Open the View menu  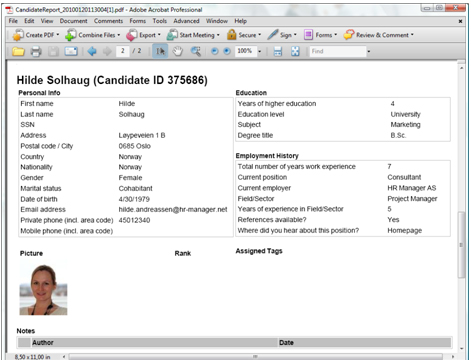point(47,21)
